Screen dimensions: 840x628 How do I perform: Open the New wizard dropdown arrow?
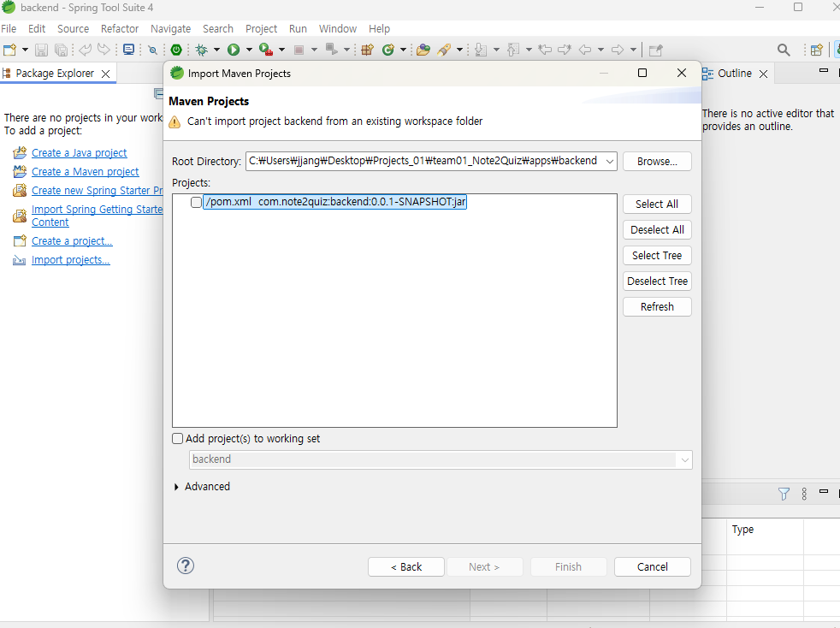25,50
